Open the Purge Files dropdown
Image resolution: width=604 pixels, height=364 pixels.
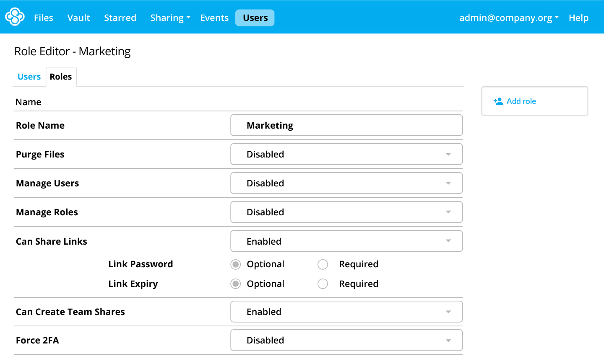click(346, 154)
